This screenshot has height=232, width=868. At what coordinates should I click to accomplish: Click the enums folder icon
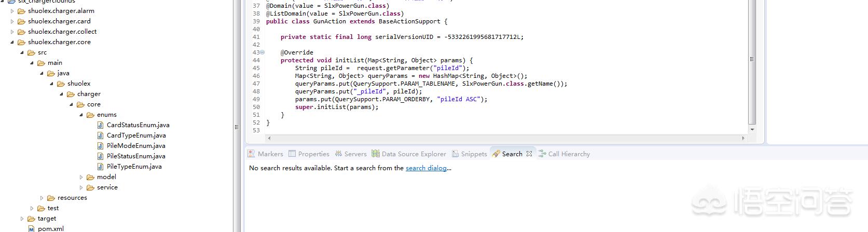pos(90,115)
